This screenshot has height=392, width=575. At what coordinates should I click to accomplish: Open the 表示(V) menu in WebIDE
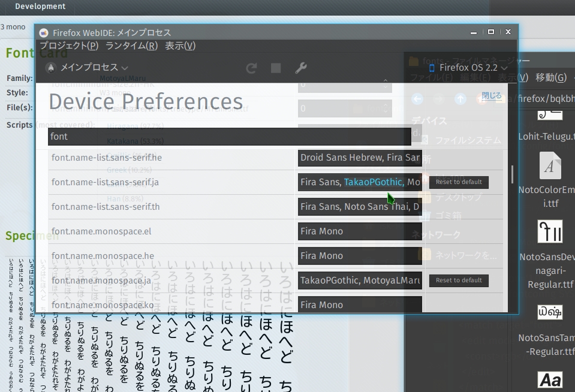click(180, 46)
